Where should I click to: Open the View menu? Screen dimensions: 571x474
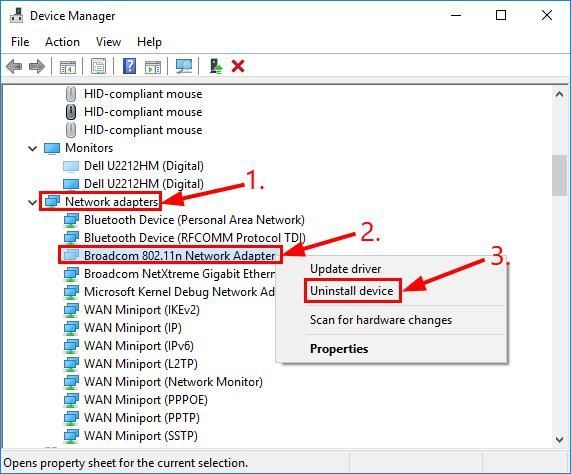click(x=108, y=42)
